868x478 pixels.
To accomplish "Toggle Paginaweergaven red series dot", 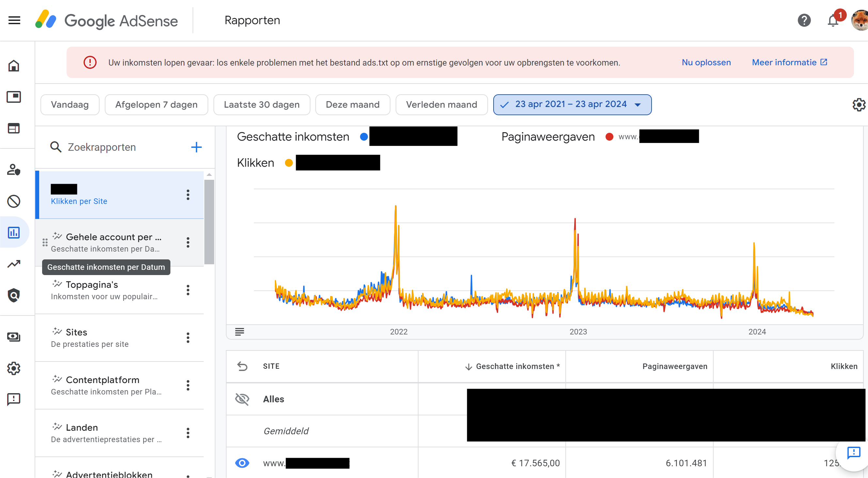I will coord(609,137).
